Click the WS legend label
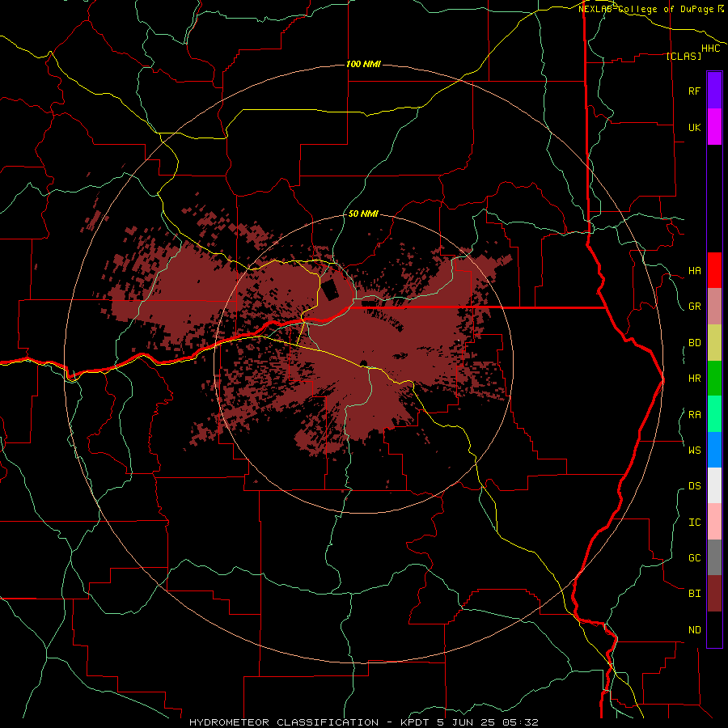Image resolution: width=728 pixels, height=728 pixels. (694, 451)
